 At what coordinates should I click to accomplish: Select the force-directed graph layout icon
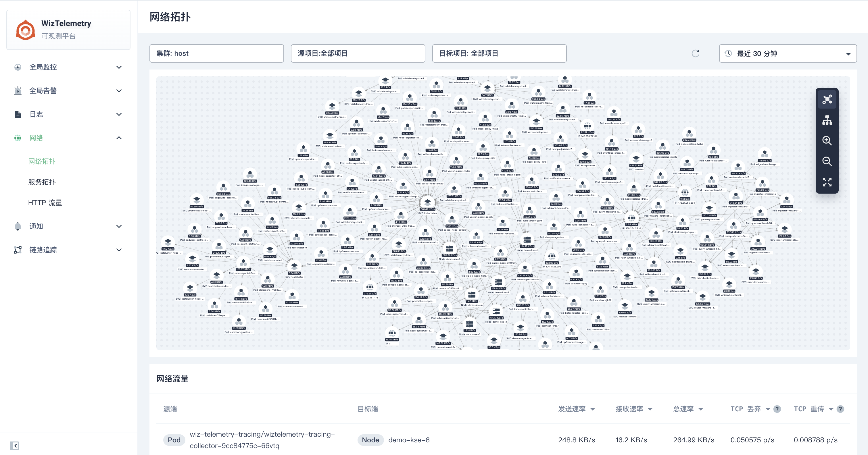[827, 100]
